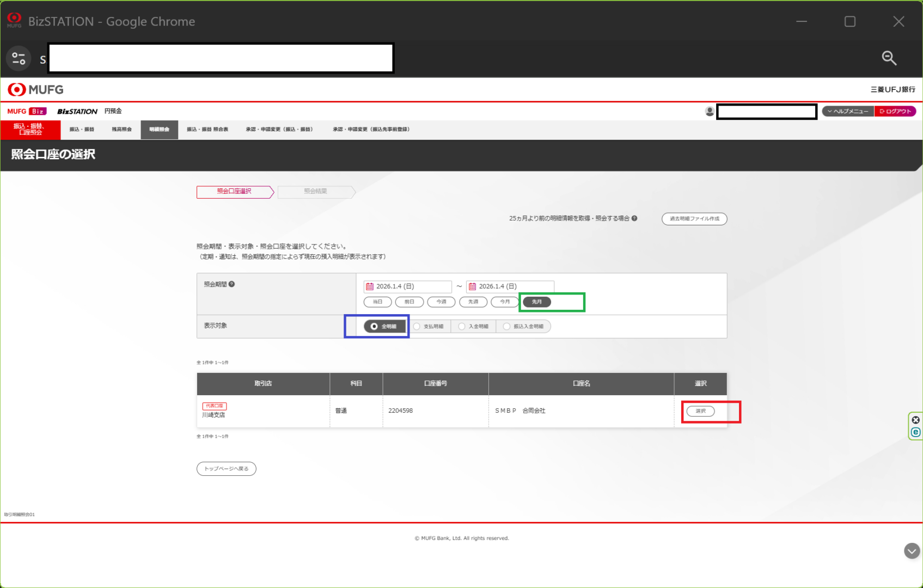Click the Chrome zoom magnifier icon
This screenshot has width=923, height=588.
889,58
